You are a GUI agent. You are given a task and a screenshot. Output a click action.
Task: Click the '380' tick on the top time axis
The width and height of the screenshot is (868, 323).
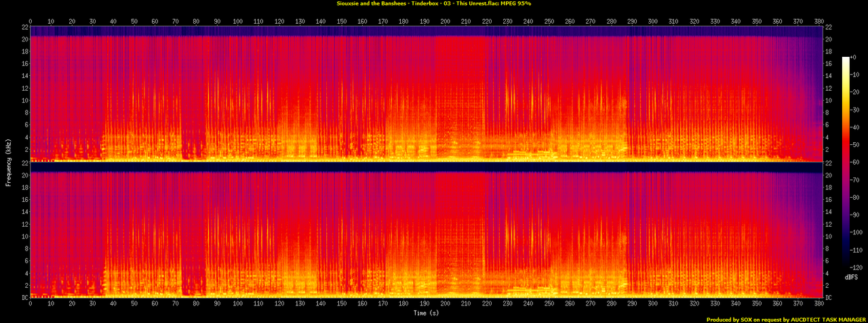(819, 21)
